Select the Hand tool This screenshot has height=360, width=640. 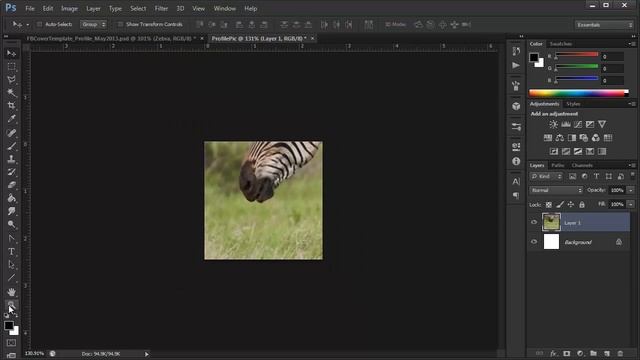click(11, 292)
